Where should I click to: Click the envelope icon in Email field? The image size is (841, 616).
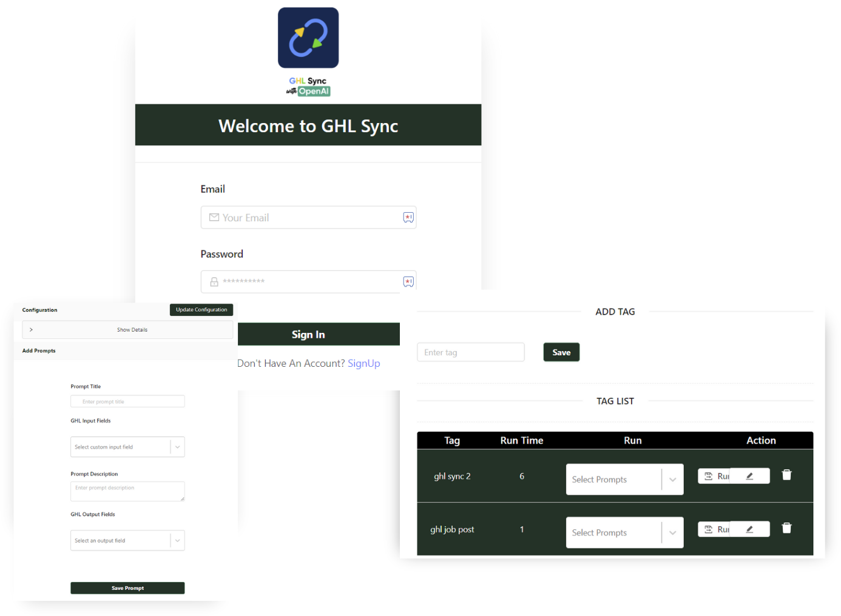[214, 217]
